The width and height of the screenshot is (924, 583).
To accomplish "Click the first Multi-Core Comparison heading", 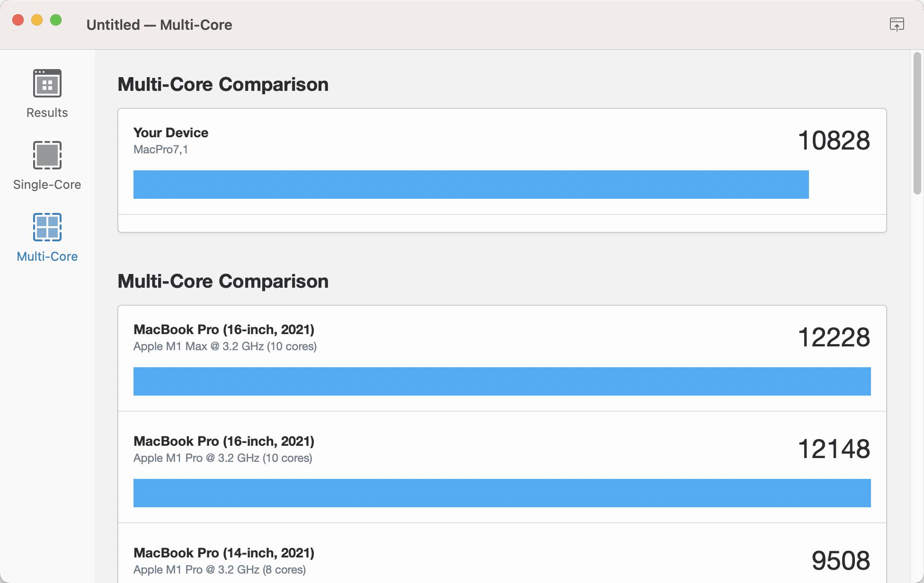I will coord(222,85).
